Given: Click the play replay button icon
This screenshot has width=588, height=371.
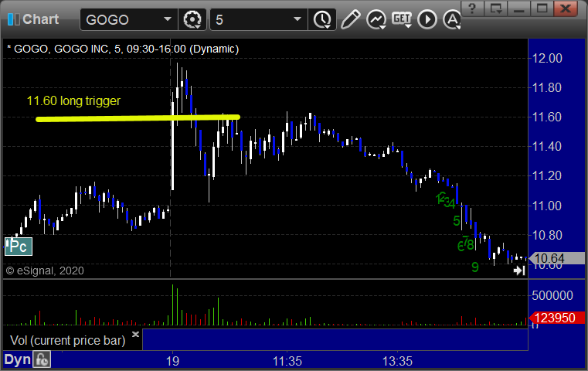Looking at the screenshot, I should 427,19.
